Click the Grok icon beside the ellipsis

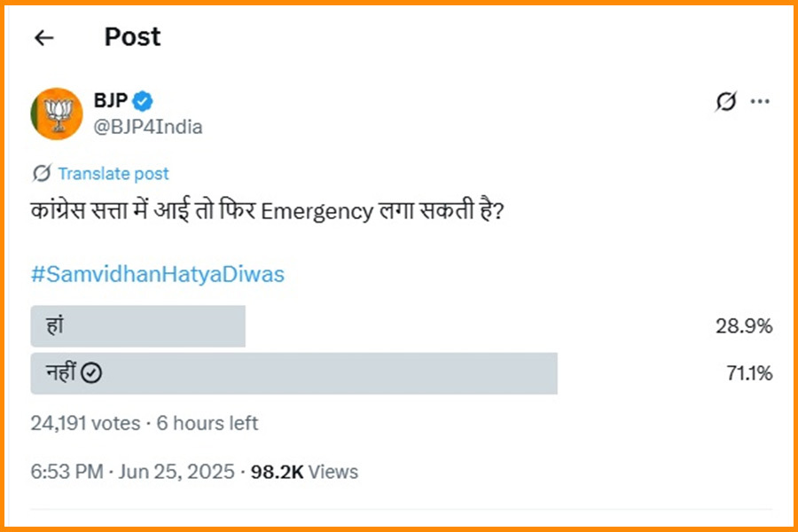pyautogui.click(x=725, y=102)
